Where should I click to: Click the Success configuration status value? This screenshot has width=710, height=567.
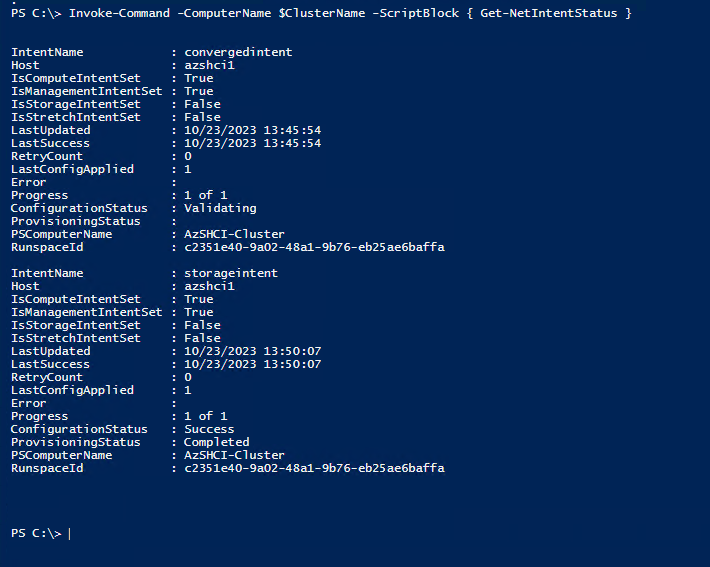click(209, 429)
